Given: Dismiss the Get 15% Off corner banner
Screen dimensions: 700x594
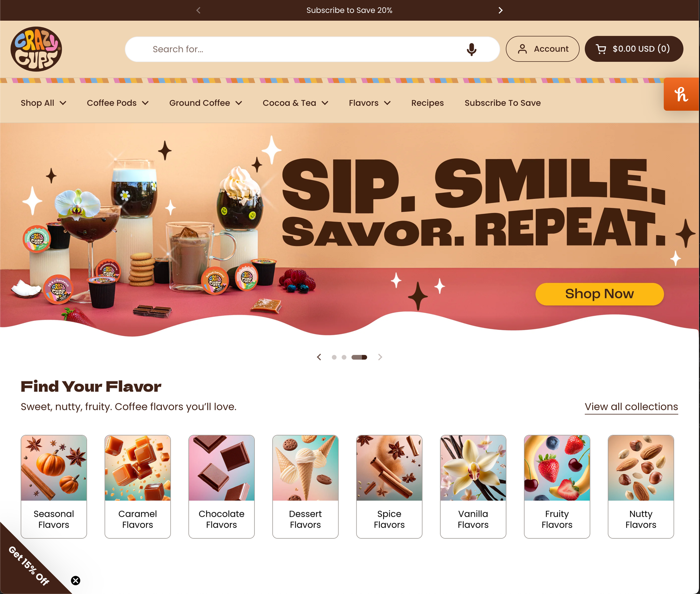Looking at the screenshot, I should click(76, 581).
